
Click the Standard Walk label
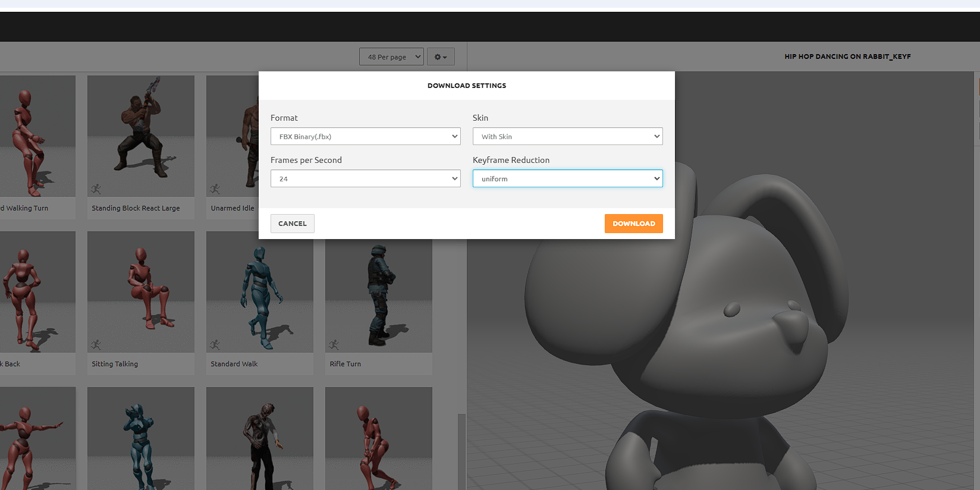(234, 364)
